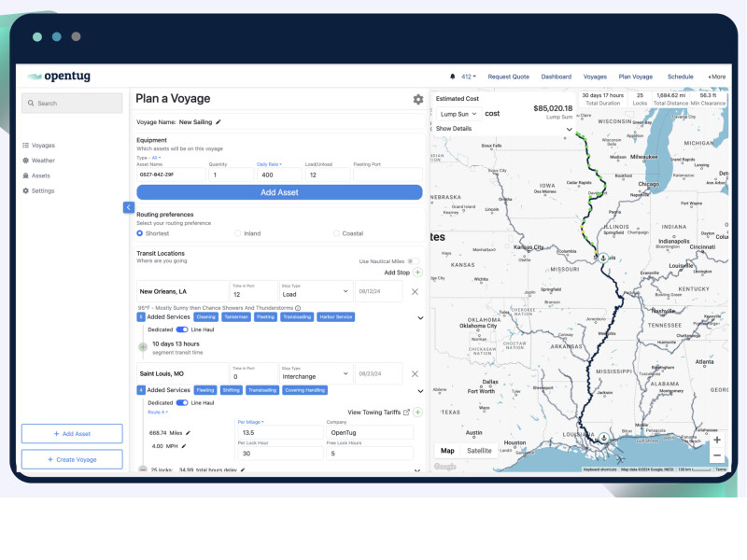Click the Transloading service tag under New Orleans
The height and width of the screenshot is (560, 747).
pos(297,317)
